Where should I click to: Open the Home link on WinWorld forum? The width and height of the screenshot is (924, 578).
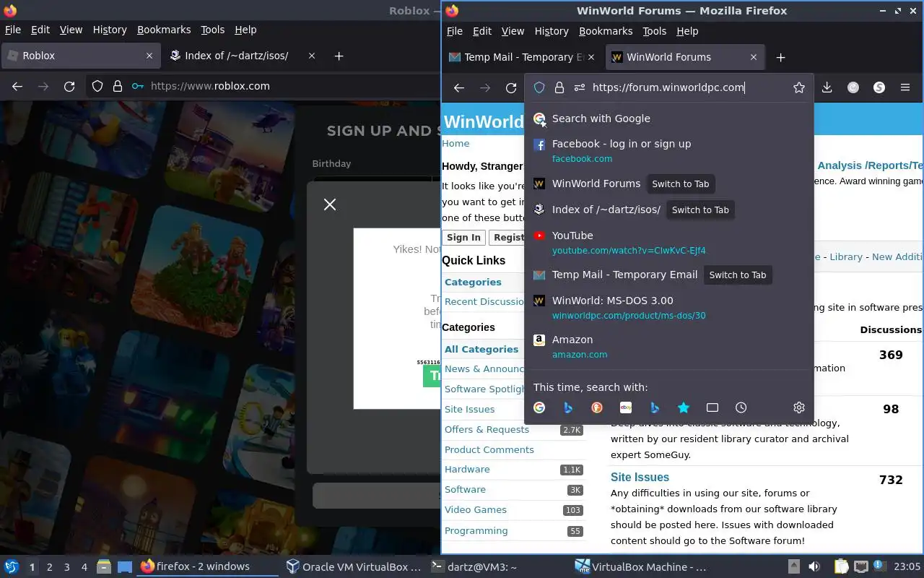pyautogui.click(x=456, y=143)
